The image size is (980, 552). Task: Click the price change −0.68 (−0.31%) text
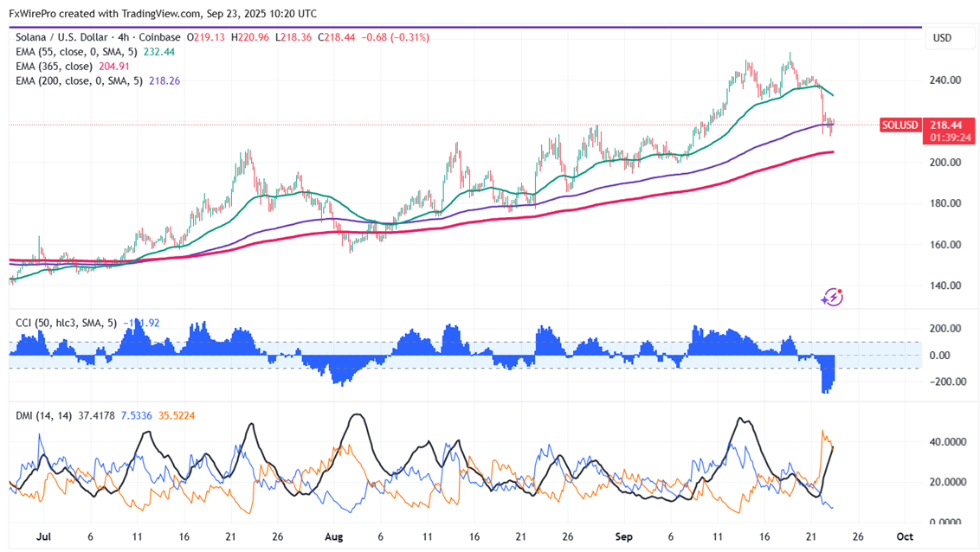[x=396, y=37]
